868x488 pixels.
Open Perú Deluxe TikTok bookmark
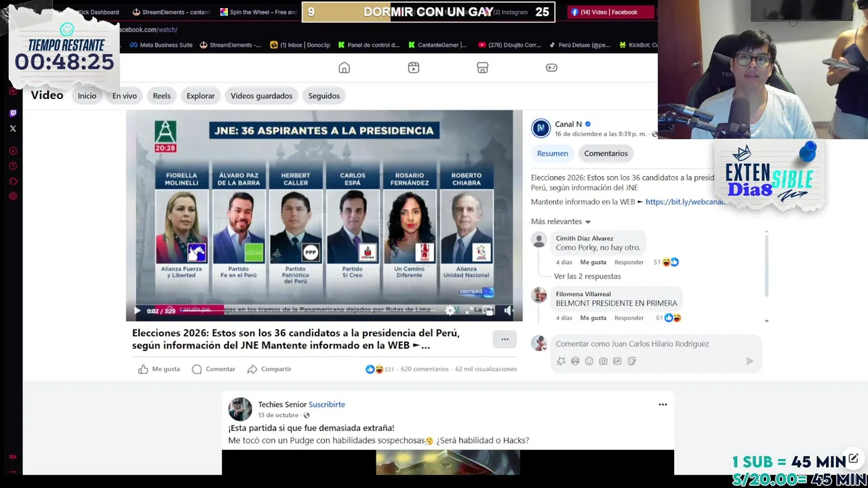(579, 45)
